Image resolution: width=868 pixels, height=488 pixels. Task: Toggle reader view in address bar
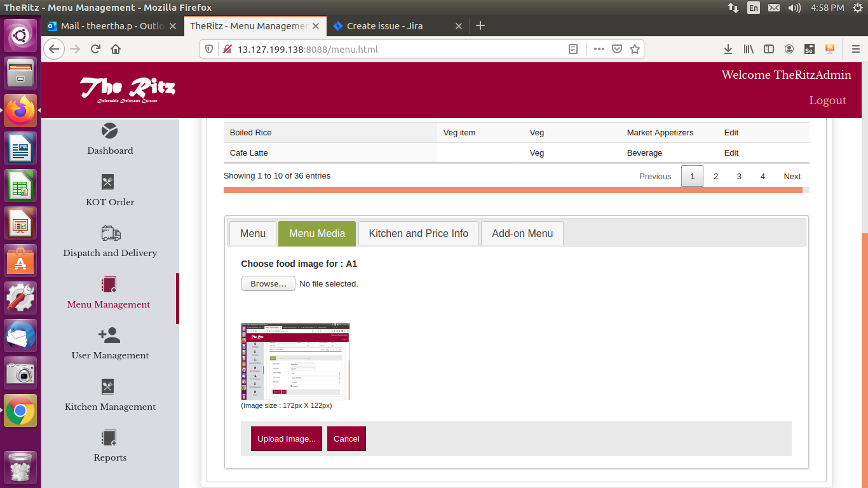(x=573, y=49)
